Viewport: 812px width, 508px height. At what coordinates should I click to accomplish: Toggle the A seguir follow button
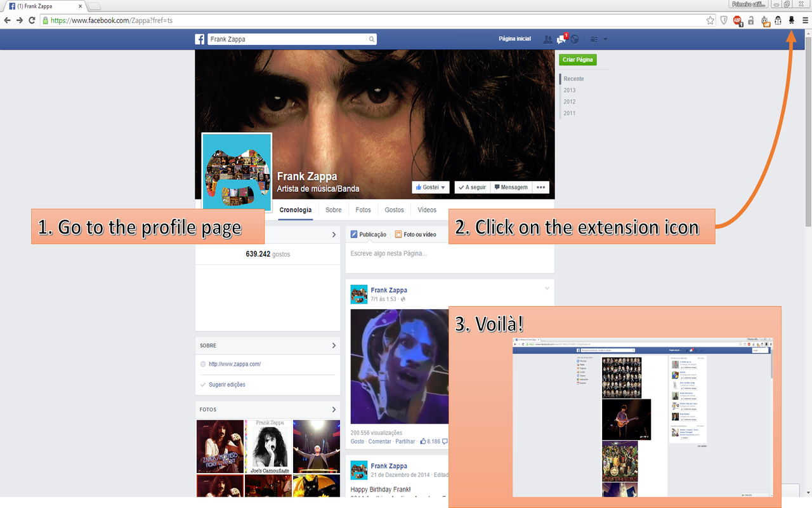(473, 187)
